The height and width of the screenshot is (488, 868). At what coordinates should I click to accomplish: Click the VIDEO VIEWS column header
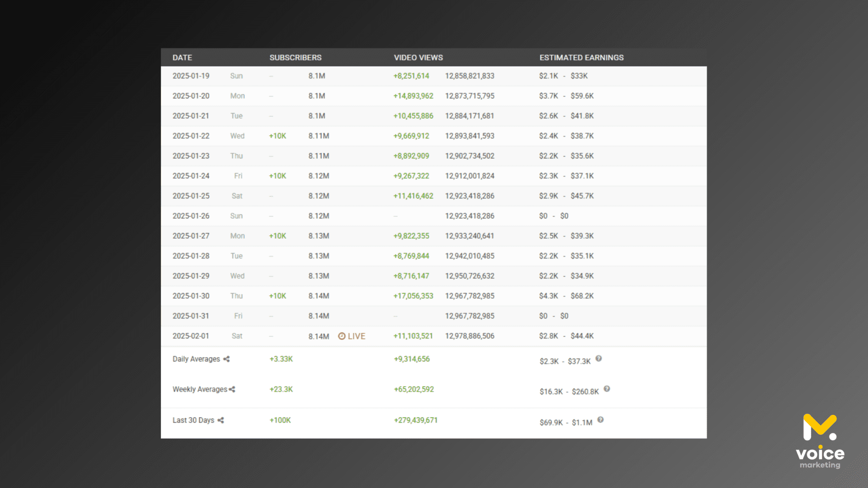coord(418,58)
